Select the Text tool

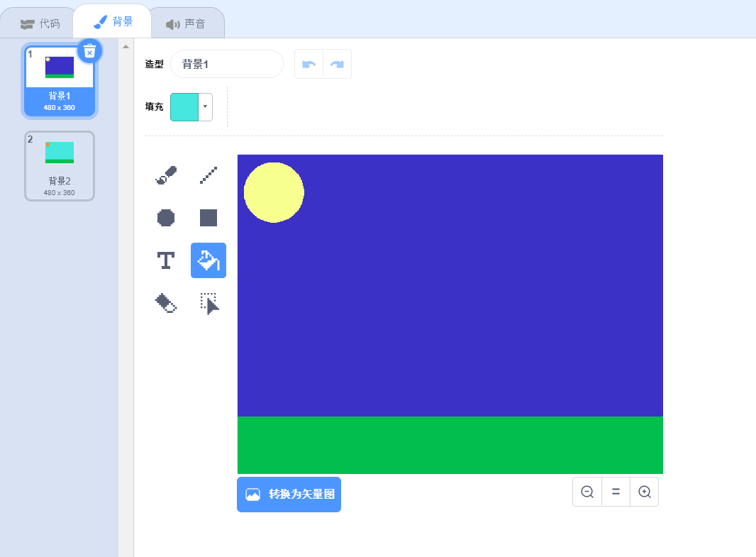click(x=165, y=260)
